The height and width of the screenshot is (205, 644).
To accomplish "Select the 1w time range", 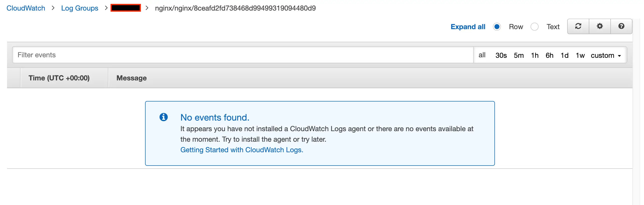I will 580,55.
